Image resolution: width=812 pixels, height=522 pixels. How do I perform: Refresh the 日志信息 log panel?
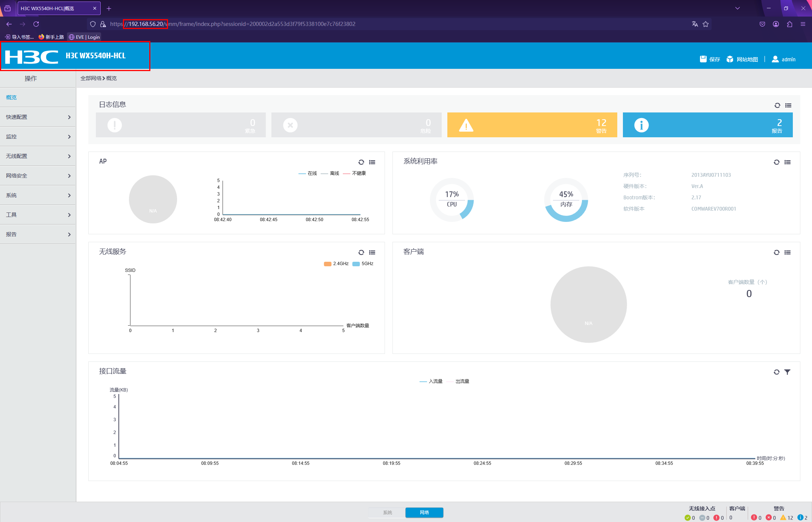777,105
